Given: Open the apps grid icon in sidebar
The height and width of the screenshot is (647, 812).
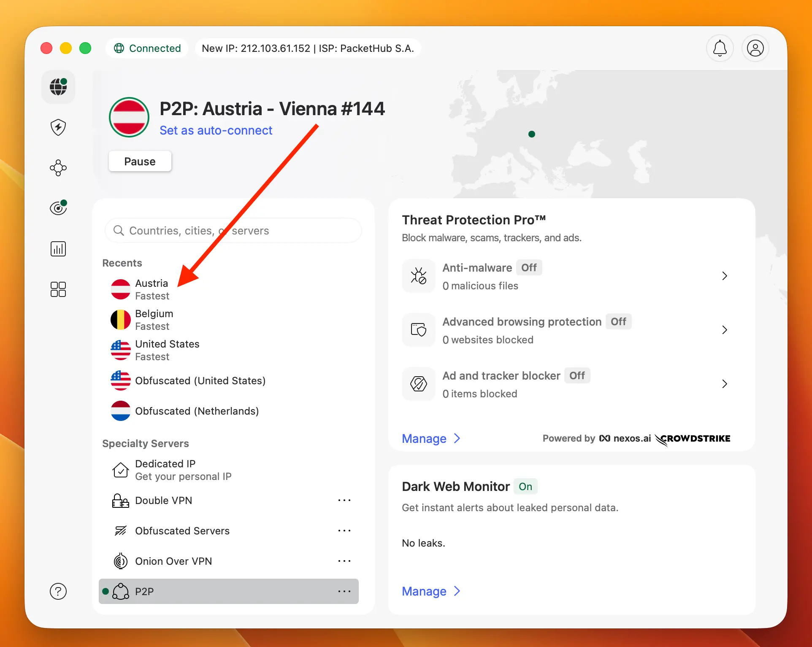Looking at the screenshot, I should point(58,289).
